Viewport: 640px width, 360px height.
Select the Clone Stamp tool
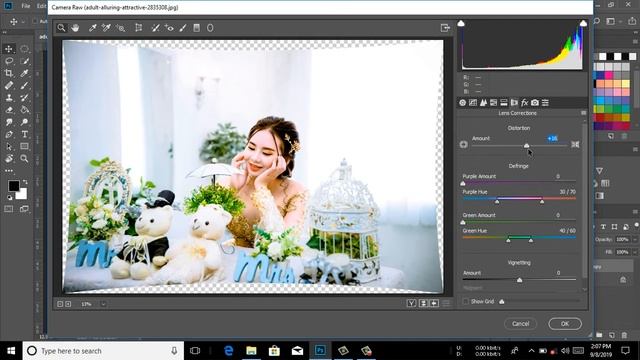[9, 98]
